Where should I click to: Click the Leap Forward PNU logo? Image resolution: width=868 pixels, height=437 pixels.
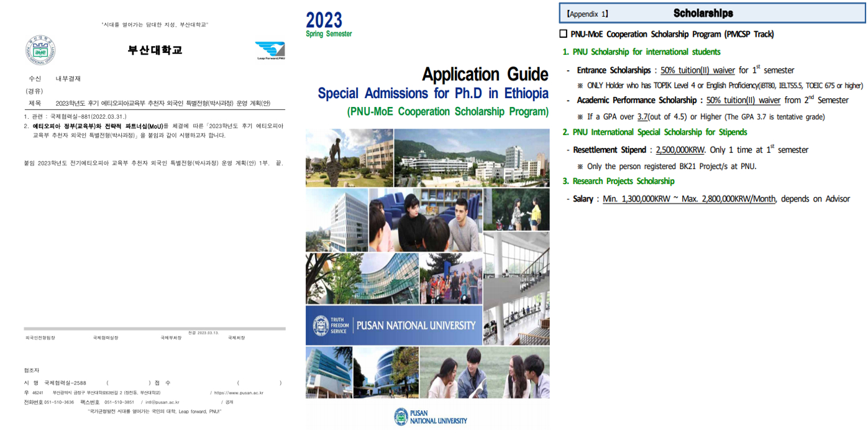[270, 50]
